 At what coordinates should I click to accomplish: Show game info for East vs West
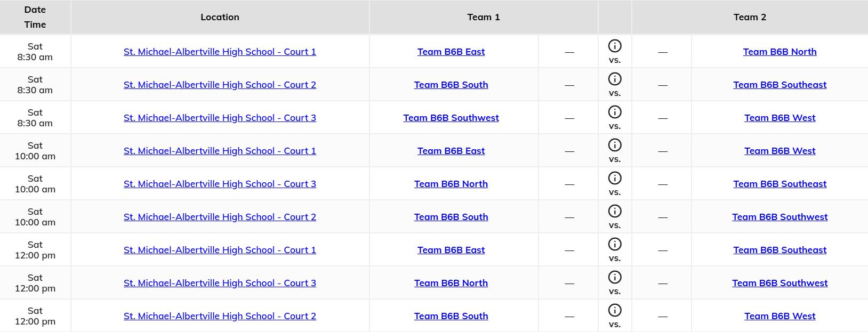615,145
